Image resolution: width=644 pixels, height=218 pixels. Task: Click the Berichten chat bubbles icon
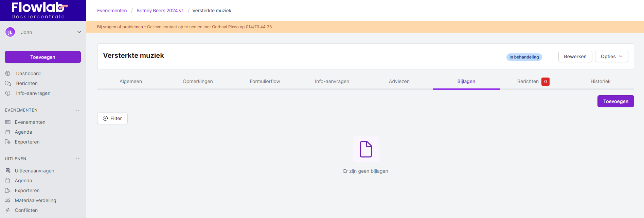8,83
